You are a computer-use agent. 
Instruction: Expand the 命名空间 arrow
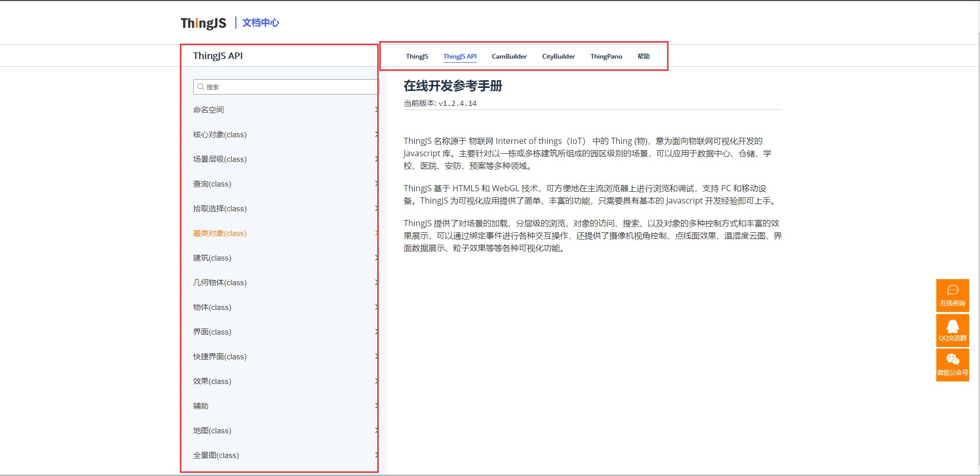[376, 109]
